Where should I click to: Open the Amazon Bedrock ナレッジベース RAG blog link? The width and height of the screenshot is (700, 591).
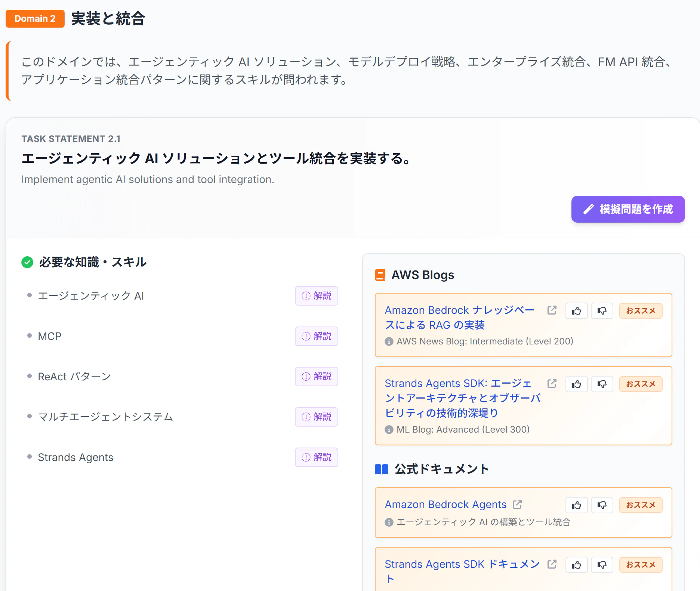pyautogui.click(x=459, y=318)
